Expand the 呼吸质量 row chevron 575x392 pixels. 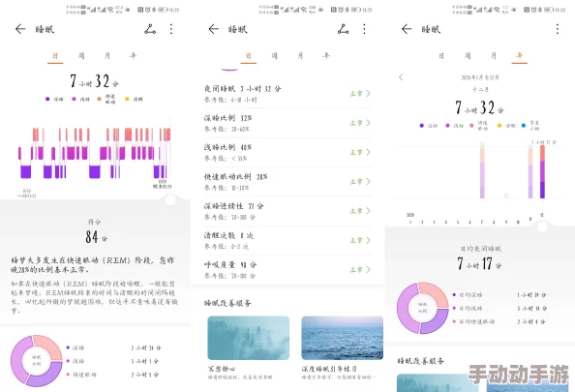click(368, 269)
